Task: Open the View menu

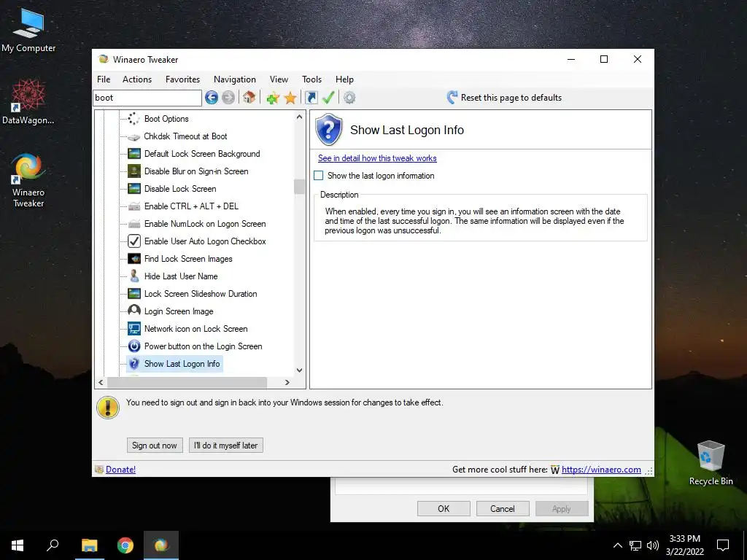Action: pos(279,79)
